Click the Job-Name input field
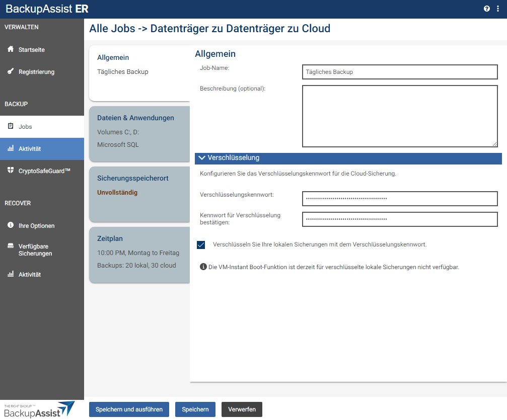Screen dimensions: 507x420 coord(400,72)
